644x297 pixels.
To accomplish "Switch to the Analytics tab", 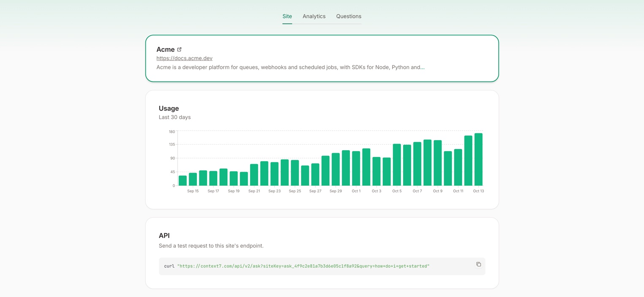I will click(314, 16).
